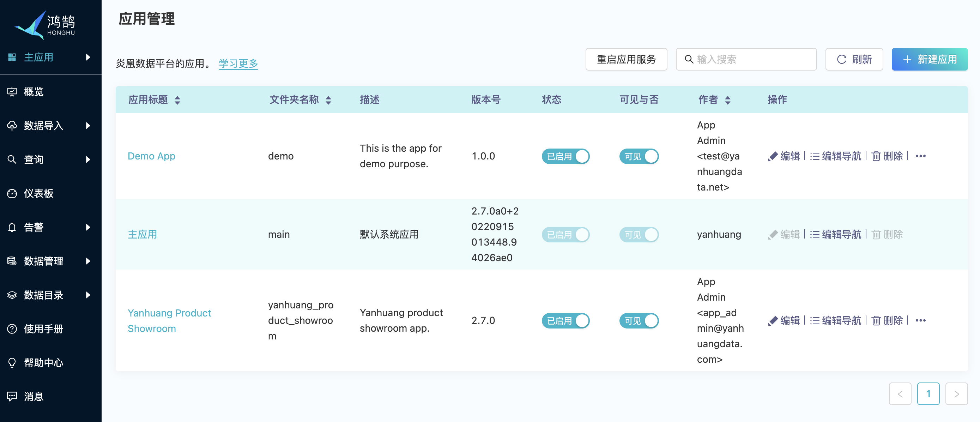Screen dimensions: 980x422
Task: Click 编辑导航 text for 主应用 row
Action: coord(841,234)
